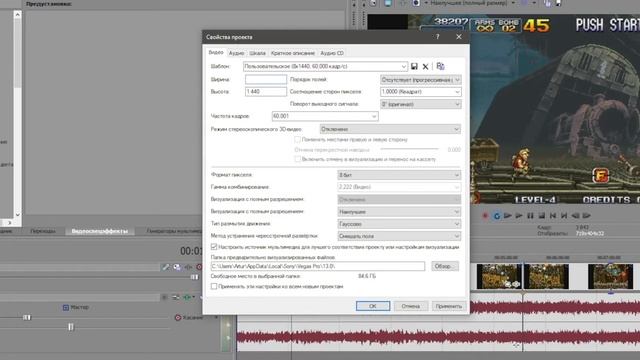Save the project template with floppy icon

414,66
